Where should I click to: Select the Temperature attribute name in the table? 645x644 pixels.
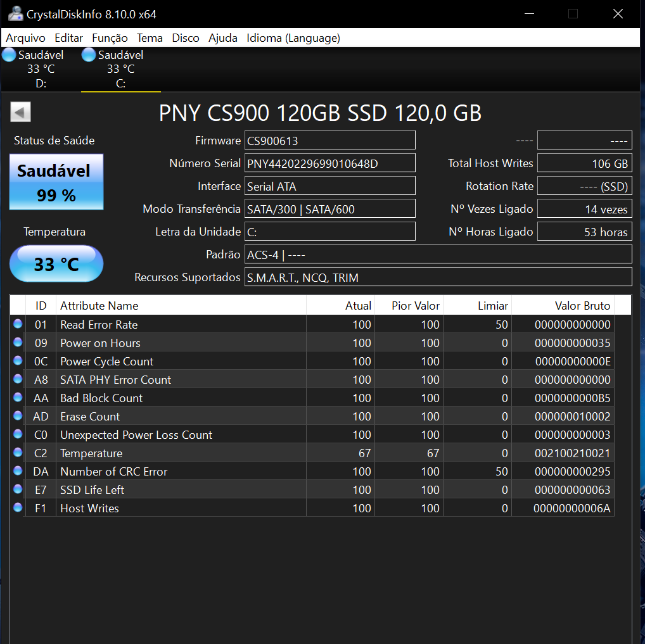(91, 453)
